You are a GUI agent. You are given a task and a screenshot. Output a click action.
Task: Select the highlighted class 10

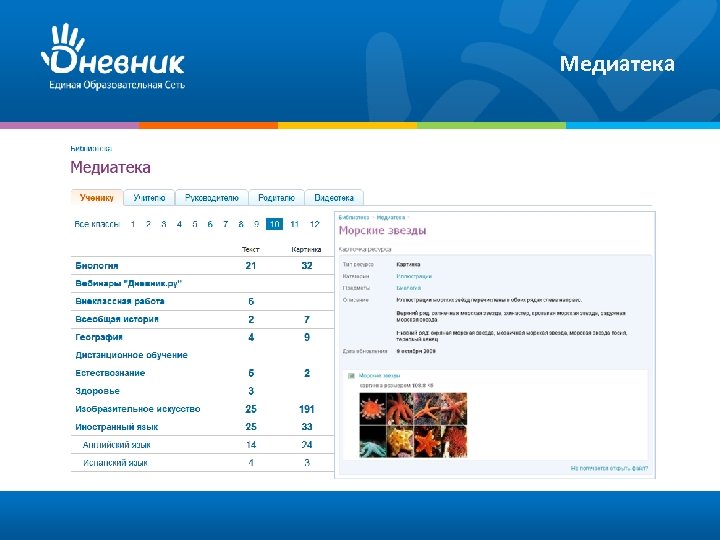[x=274, y=224]
